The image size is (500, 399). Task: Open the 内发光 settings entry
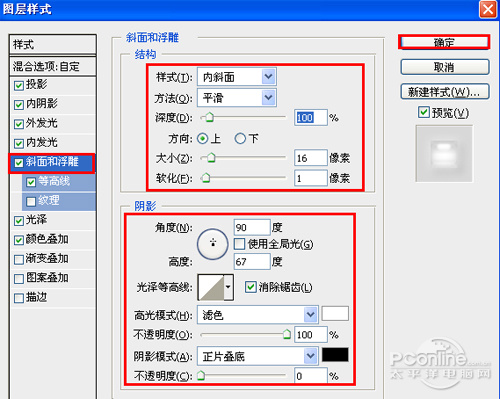point(42,142)
